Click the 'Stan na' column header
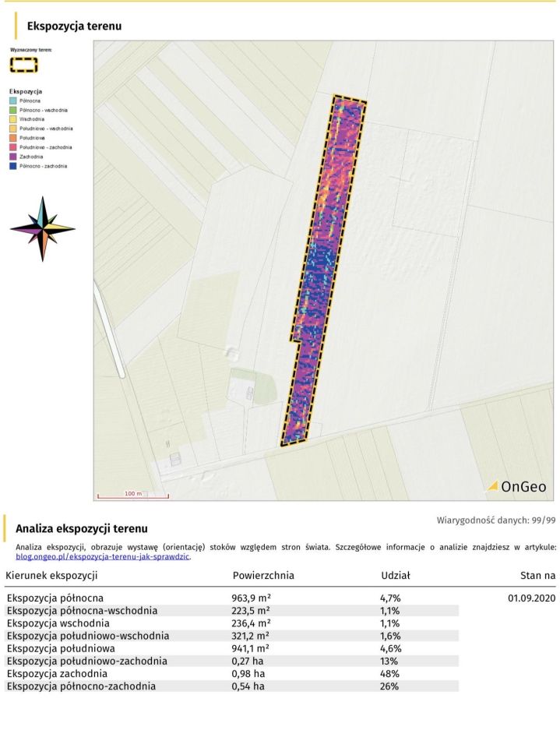Image resolution: width=560 pixels, height=748 pixels. point(538,576)
